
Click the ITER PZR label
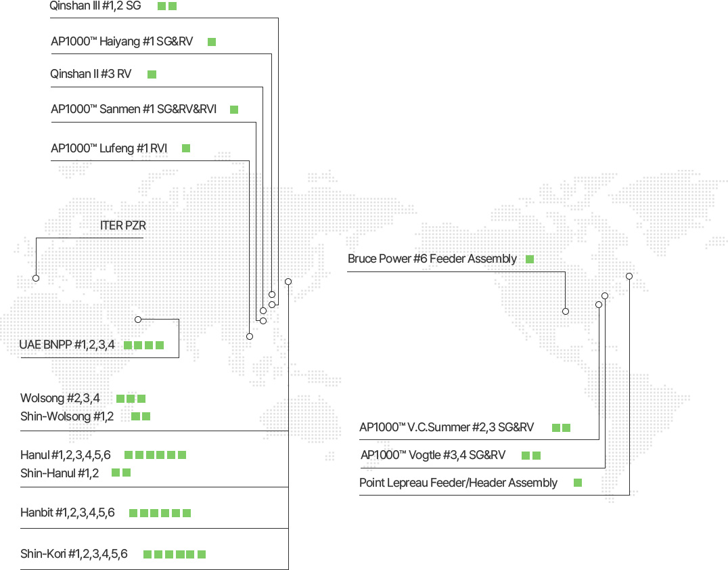[123, 225]
